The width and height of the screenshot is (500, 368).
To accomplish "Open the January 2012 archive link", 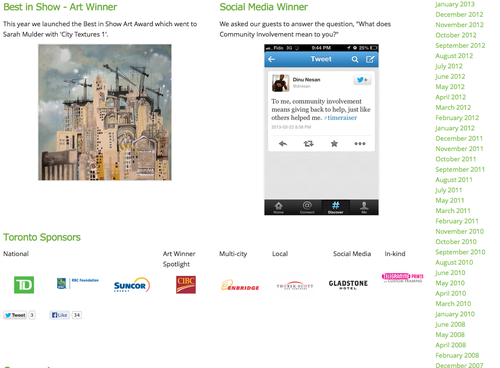I will (455, 128).
